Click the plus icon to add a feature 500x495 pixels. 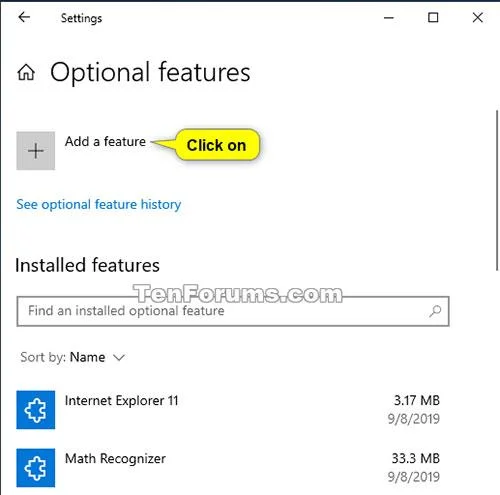tap(36, 151)
